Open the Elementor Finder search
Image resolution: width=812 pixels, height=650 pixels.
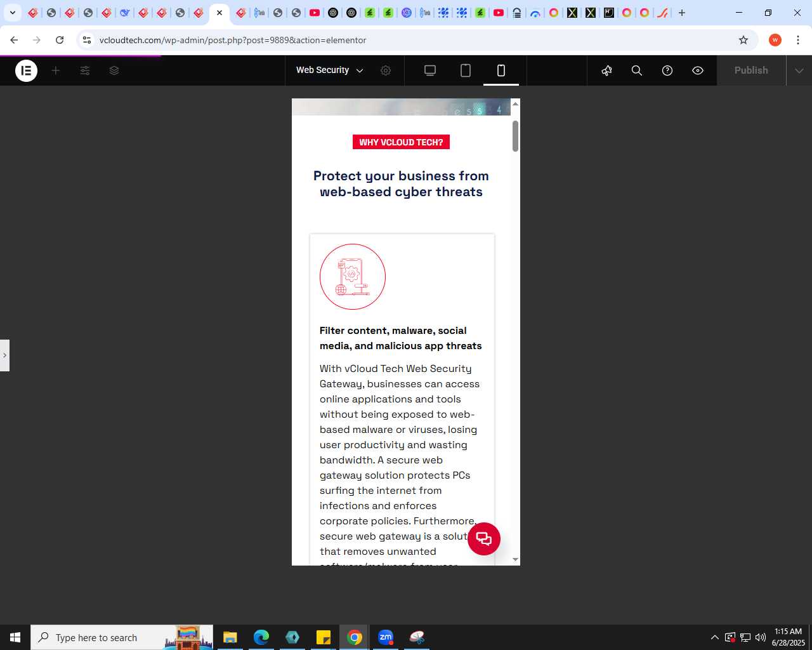(x=637, y=70)
